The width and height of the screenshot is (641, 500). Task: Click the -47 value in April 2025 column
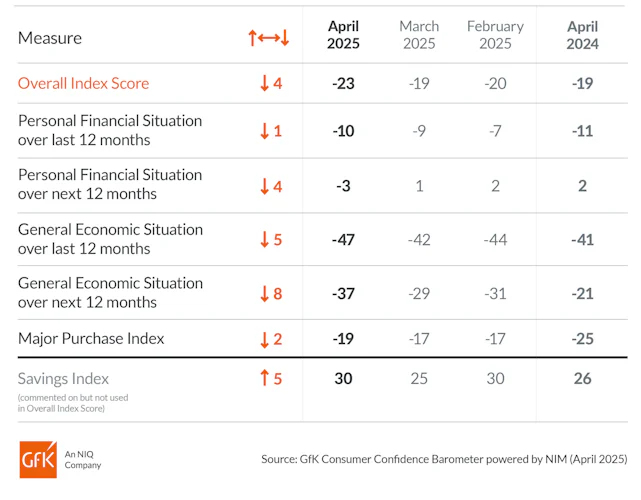[x=343, y=239]
